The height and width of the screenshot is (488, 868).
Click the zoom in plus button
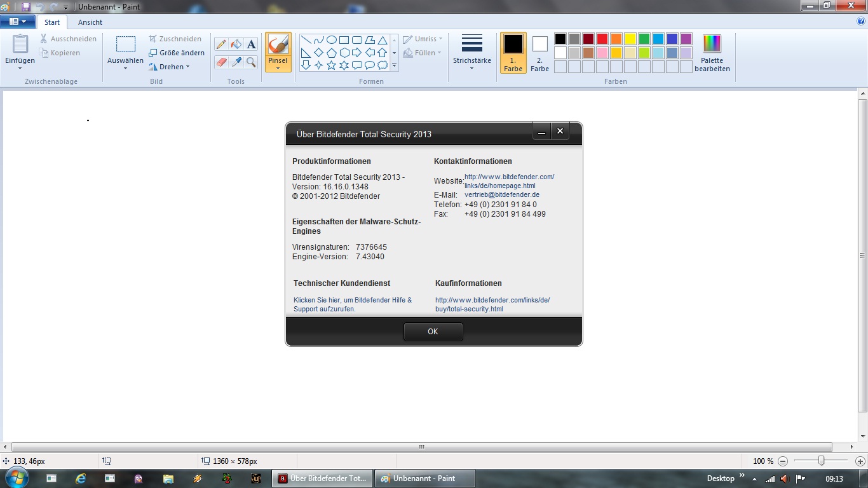860,461
